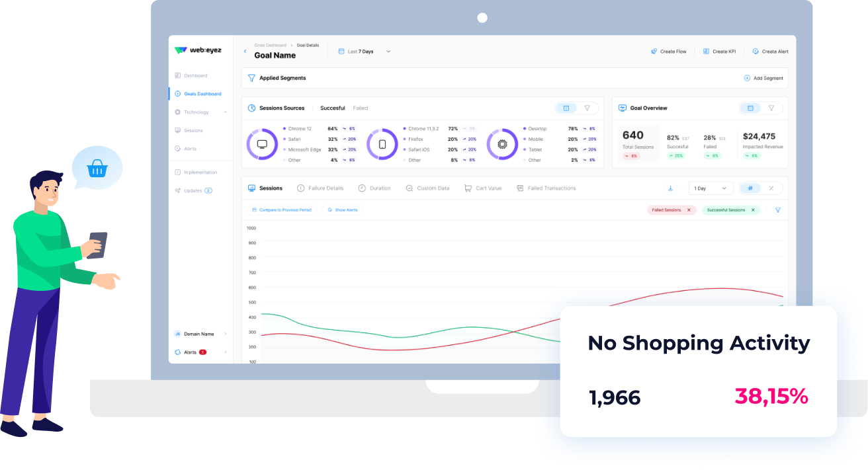868x470 pixels.
Task: Show chart values as percentages (%)
Action: coord(771,188)
